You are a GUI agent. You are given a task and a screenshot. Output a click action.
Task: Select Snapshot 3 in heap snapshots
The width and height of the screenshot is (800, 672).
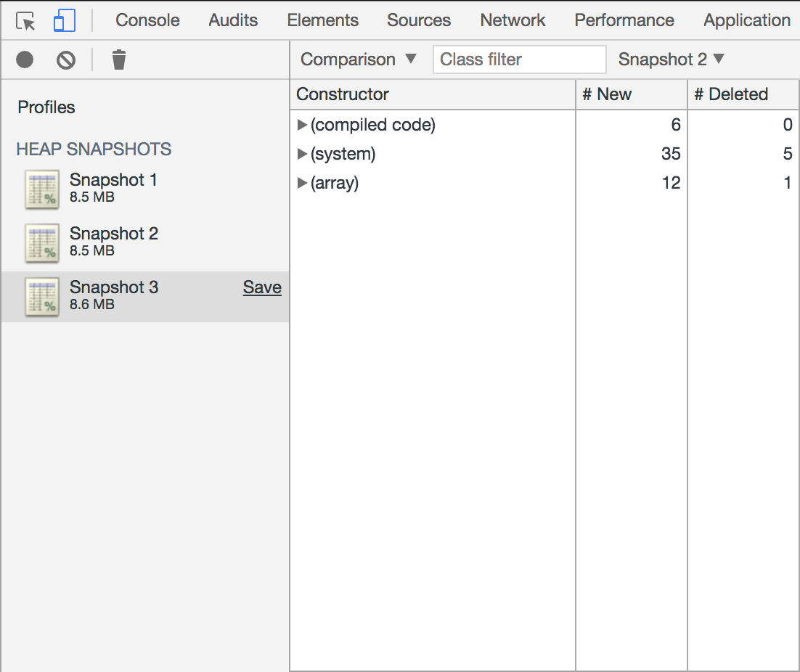(145, 296)
